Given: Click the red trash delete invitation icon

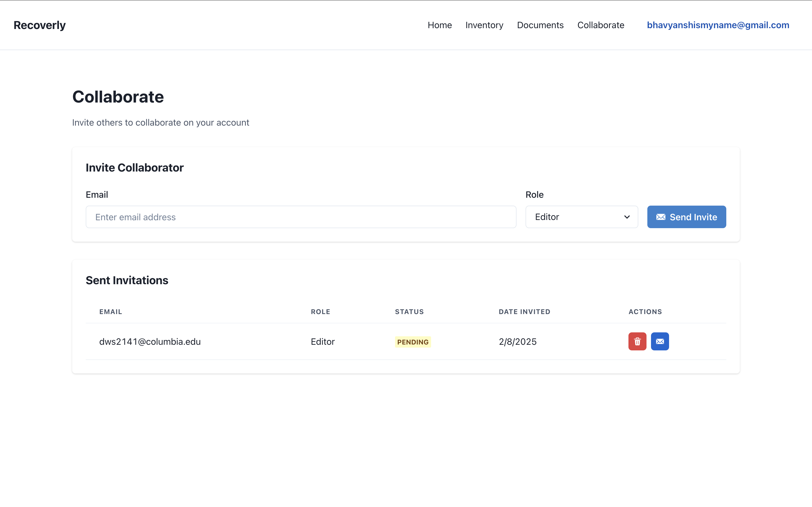Looking at the screenshot, I should coord(637,341).
